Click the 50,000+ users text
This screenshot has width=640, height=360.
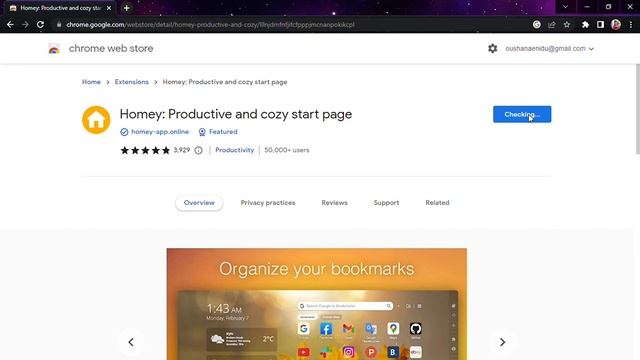coord(287,150)
